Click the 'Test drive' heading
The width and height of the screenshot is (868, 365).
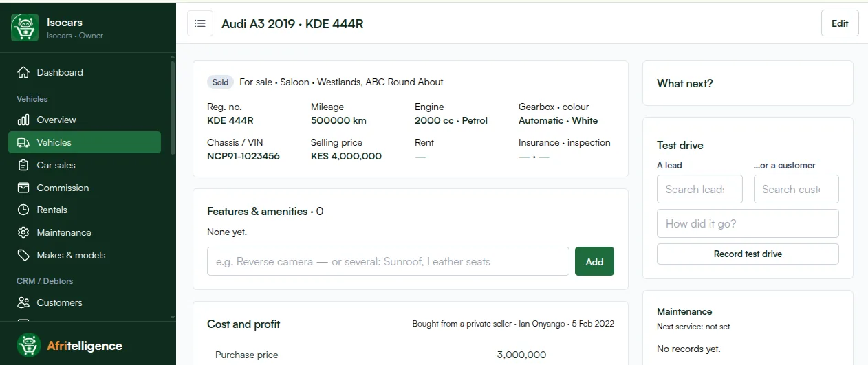pyautogui.click(x=680, y=145)
